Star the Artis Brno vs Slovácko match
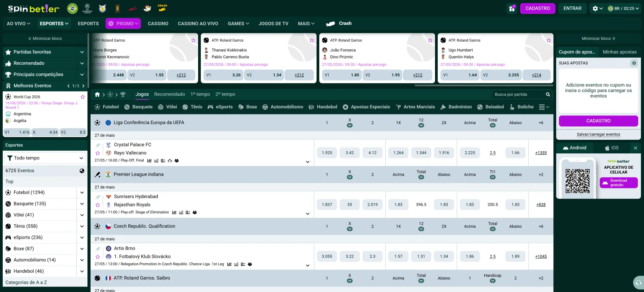 tap(98, 257)
